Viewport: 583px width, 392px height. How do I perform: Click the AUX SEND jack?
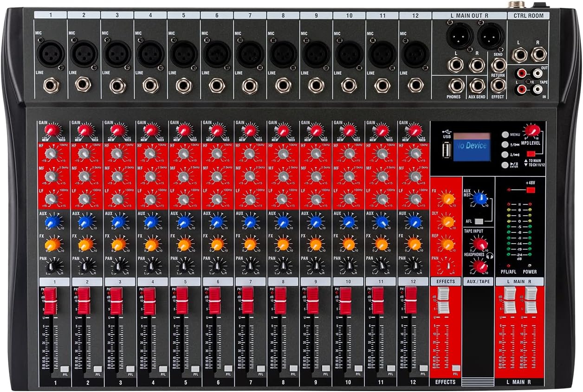click(477, 85)
